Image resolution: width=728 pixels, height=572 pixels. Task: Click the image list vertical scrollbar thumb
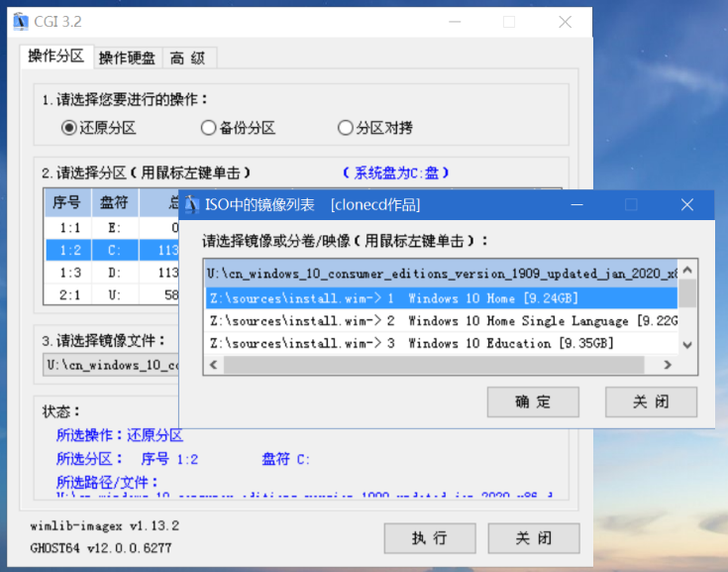(x=688, y=292)
